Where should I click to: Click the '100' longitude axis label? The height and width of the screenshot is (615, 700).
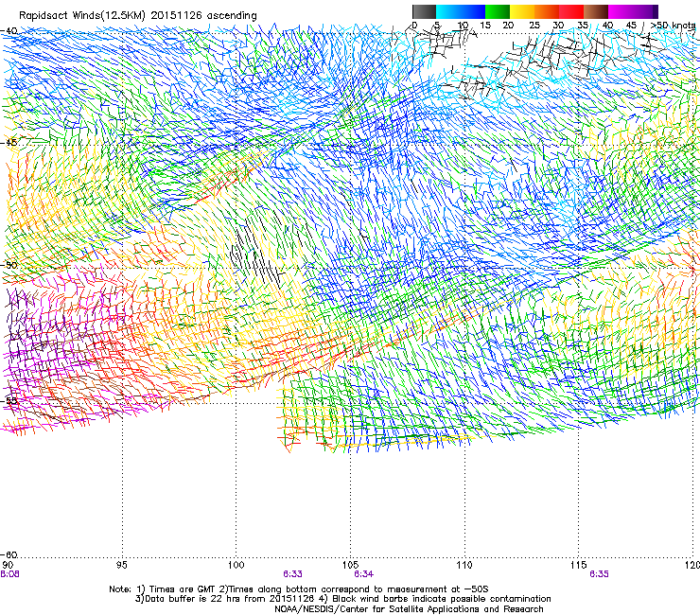(236, 566)
